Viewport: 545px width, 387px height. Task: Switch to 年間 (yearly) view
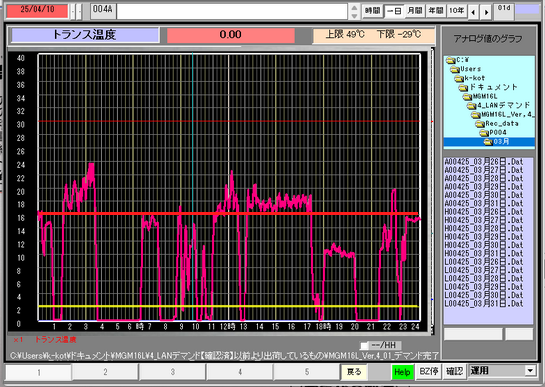[436, 11]
